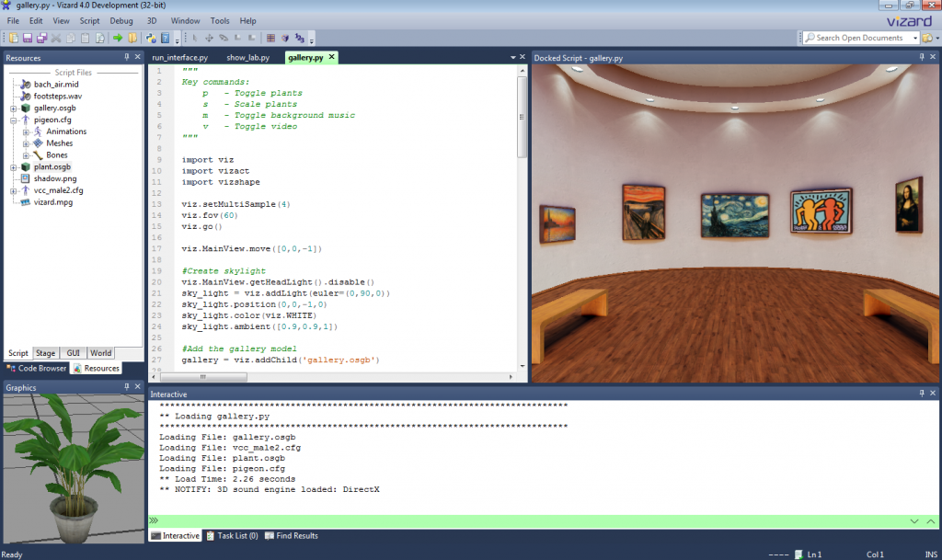Click the blue help book toolbar icon
This screenshot has width=942, height=560.
tap(165, 38)
